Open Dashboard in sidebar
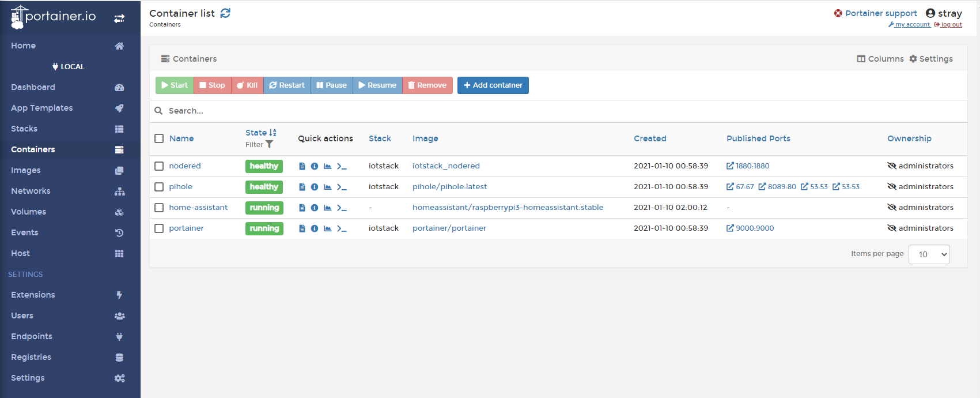This screenshot has width=980, height=398. pos(70,87)
